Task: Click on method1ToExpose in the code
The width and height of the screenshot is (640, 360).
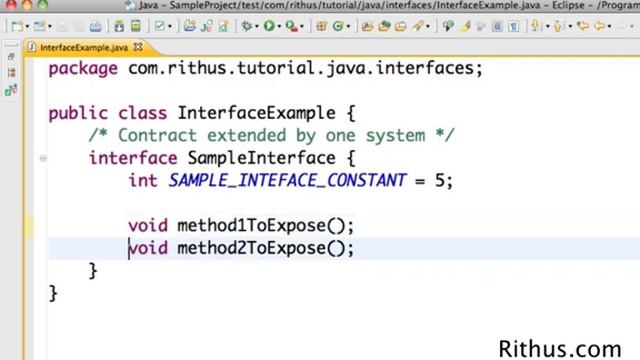Action: click(251, 226)
